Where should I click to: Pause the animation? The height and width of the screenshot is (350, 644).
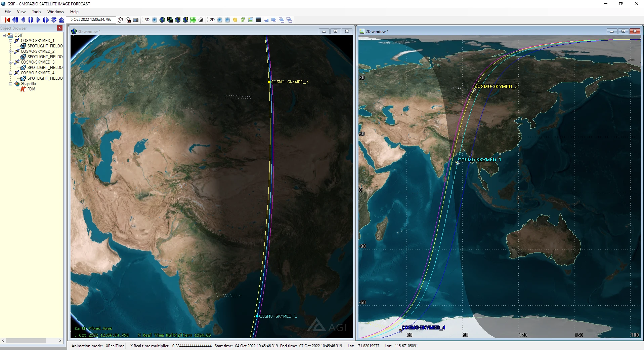click(31, 20)
